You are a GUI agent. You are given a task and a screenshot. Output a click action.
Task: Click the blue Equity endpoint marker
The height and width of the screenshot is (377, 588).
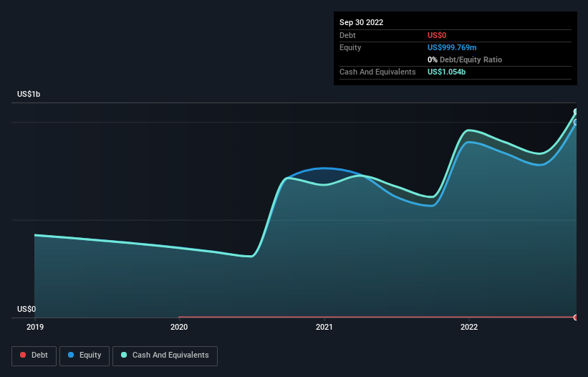coord(576,123)
